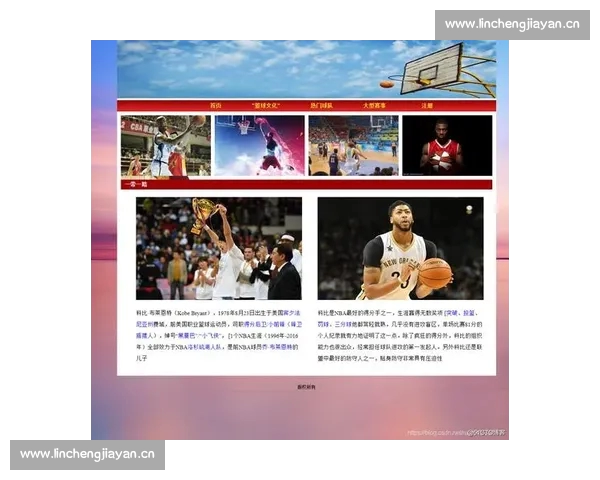
Task: Click the 一周一篇 section header bar
Action: click(x=306, y=184)
